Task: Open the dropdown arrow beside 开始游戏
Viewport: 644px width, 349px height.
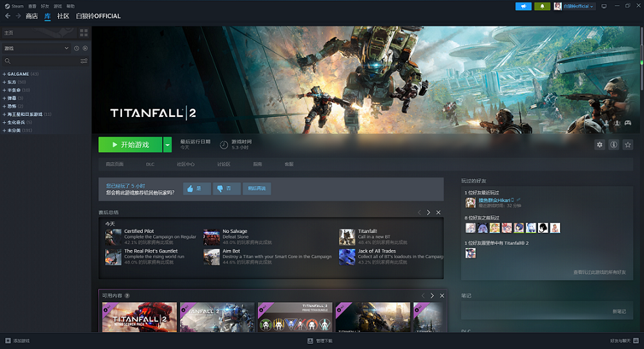Action: 167,145
